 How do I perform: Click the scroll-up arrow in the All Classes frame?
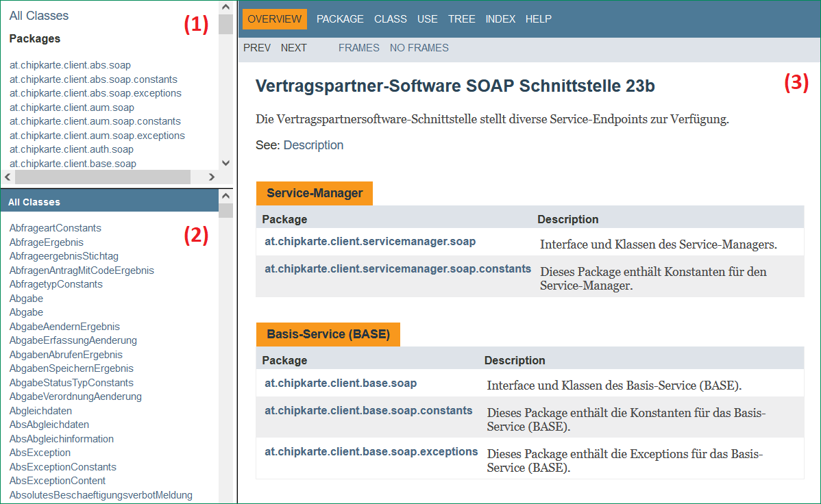click(225, 196)
